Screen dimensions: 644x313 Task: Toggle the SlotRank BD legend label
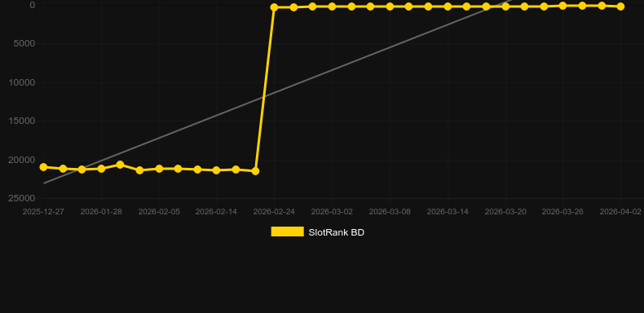click(x=337, y=232)
